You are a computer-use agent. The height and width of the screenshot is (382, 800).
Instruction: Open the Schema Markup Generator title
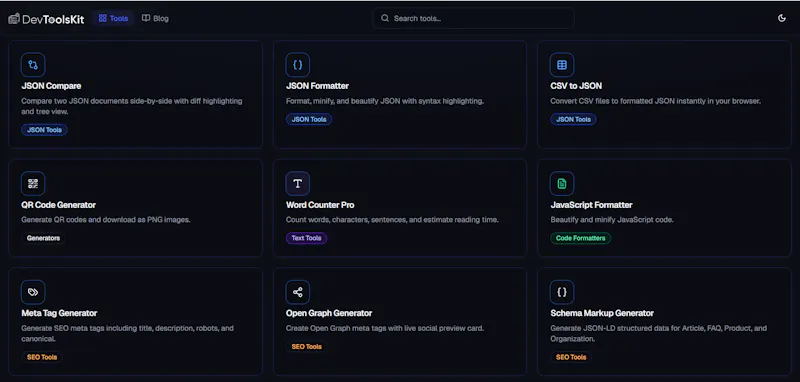coord(602,313)
